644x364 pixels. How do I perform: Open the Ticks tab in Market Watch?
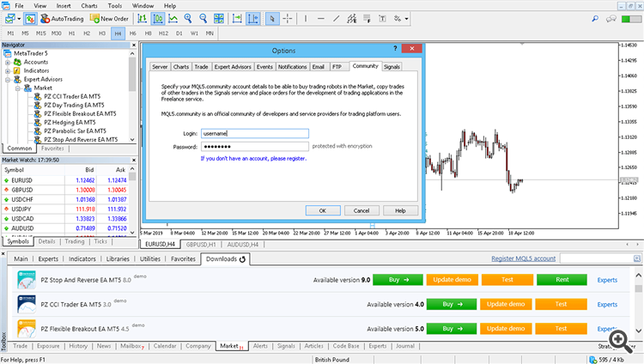click(100, 241)
